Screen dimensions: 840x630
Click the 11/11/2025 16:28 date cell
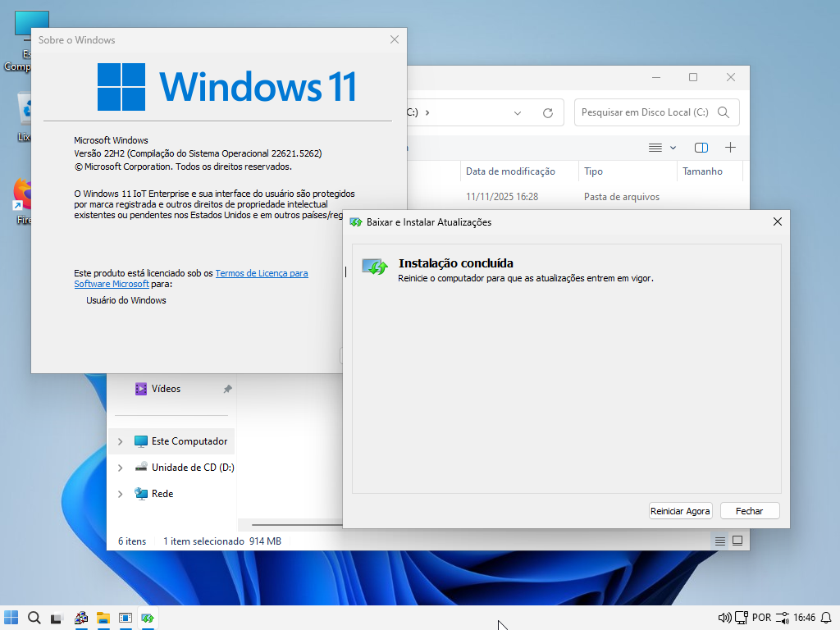click(x=502, y=197)
